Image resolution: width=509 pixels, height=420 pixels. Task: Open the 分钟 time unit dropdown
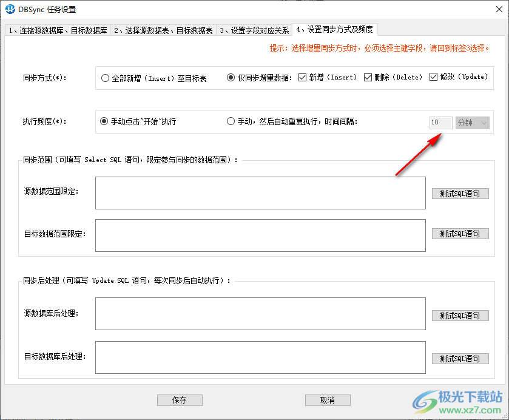473,123
